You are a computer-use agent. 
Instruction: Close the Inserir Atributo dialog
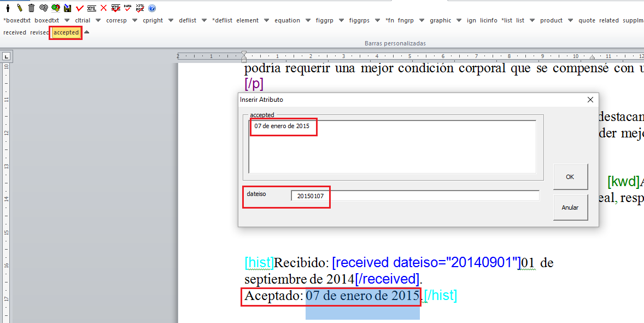click(590, 100)
